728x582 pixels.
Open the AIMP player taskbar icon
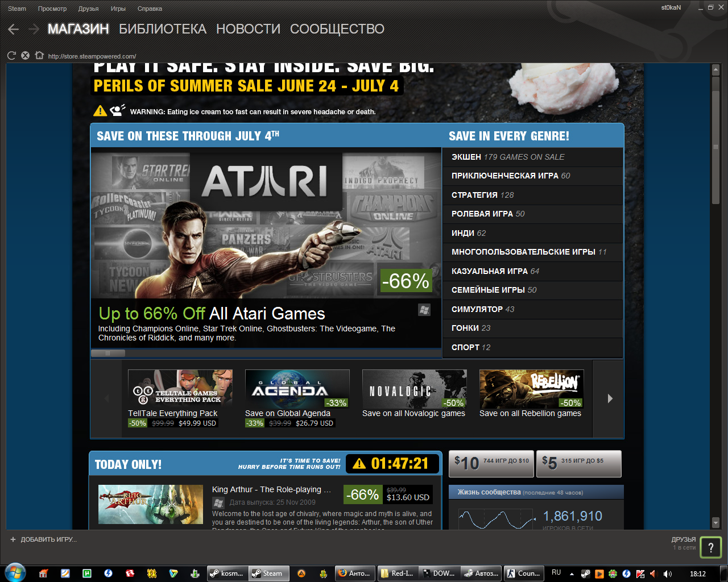coord(302,573)
